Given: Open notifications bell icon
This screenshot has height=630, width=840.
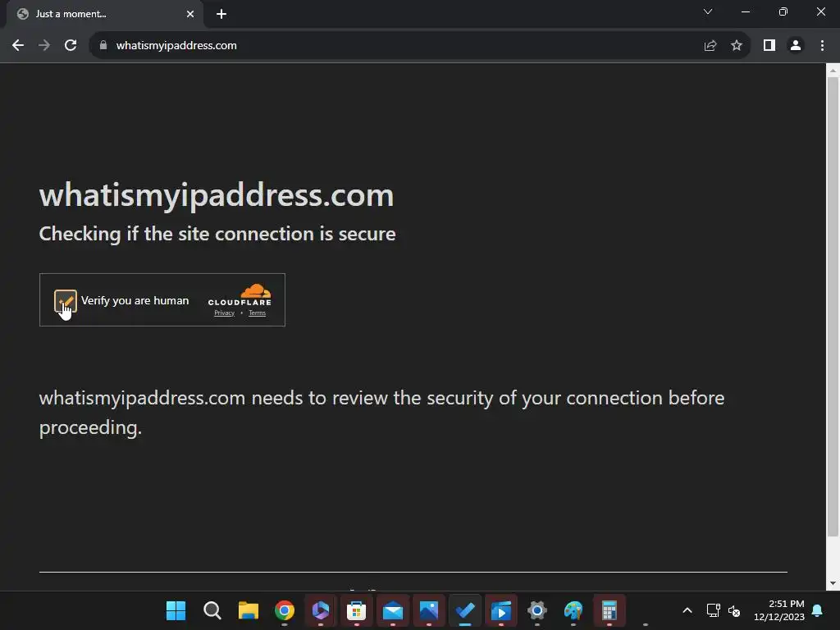Looking at the screenshot, I should (818, 610).
